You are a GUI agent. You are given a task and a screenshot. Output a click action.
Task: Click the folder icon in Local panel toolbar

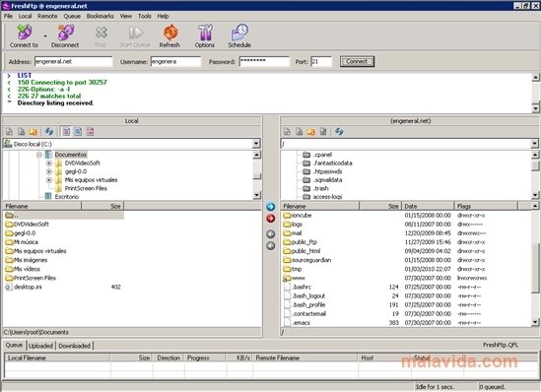[x=33, y=131]
